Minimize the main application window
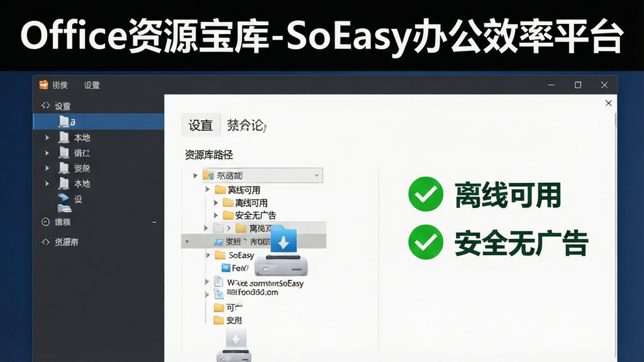 coord(551,85)
